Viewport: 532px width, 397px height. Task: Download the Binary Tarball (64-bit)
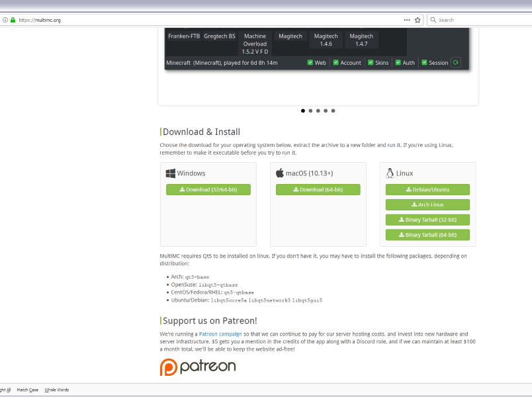click(x=427, y=235)
